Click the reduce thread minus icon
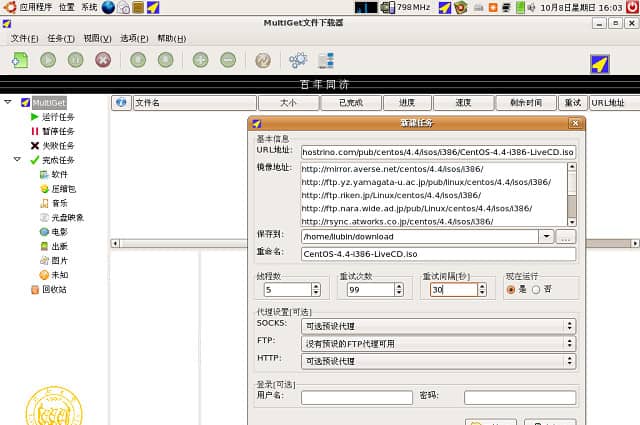 tap(228, 60)
